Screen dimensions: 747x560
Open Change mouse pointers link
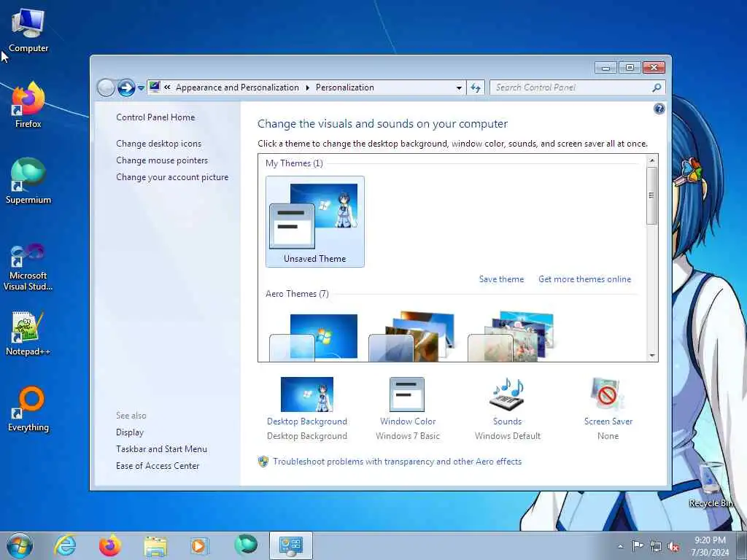point(162,160)
